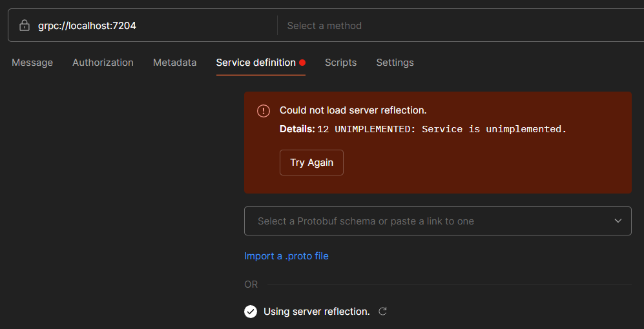The image size is (644, 329).
Task: Click the Using server reflection label
Action: (317, 312)
